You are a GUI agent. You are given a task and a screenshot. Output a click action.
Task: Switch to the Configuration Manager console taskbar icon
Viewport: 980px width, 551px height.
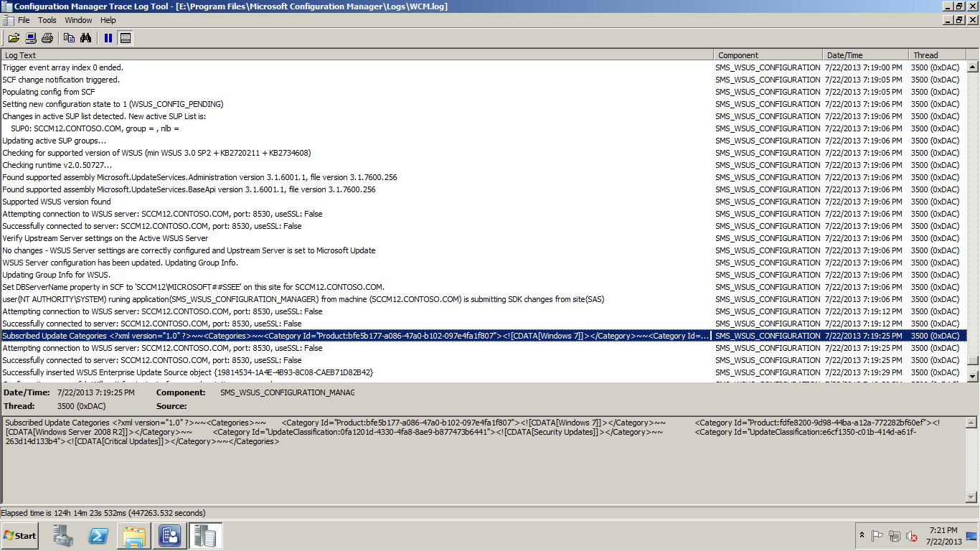click(170, 536)
